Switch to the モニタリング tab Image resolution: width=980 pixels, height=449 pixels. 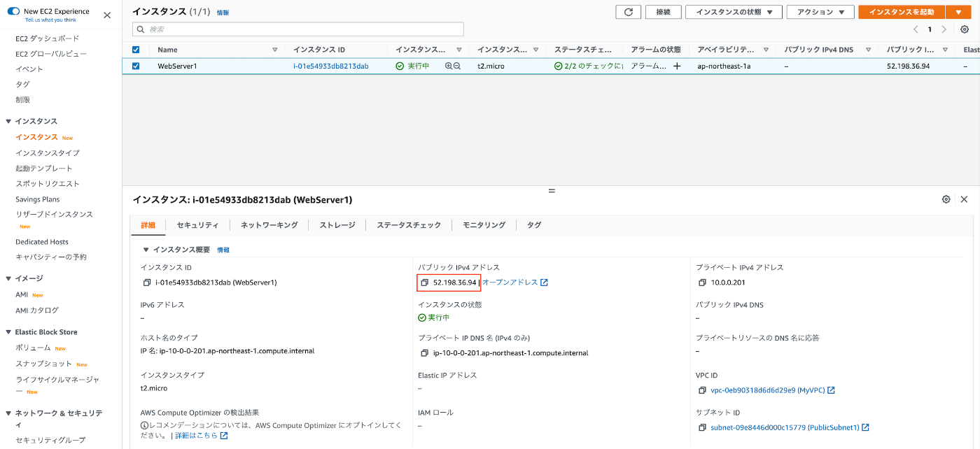[x=484, y=225]
